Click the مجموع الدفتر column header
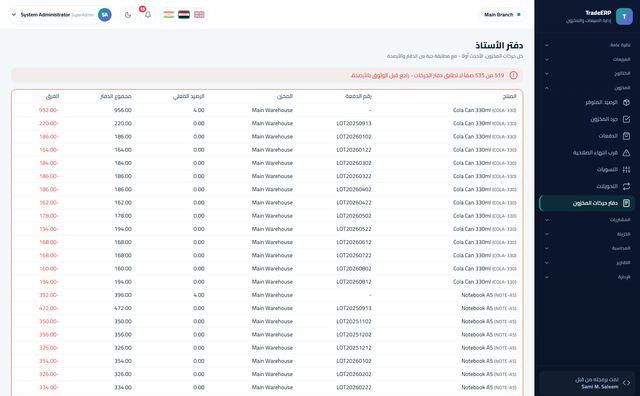The image size is (640, 396). tap(116, 96)
